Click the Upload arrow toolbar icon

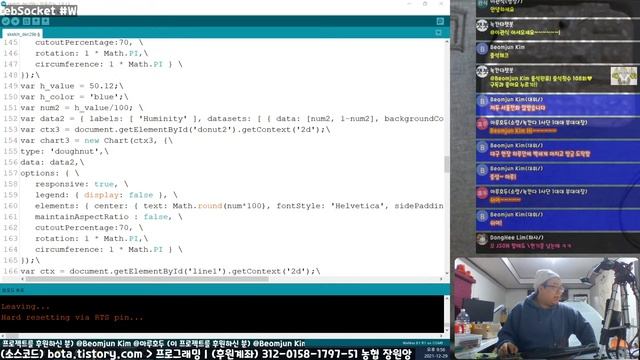(x=16, y=21)
